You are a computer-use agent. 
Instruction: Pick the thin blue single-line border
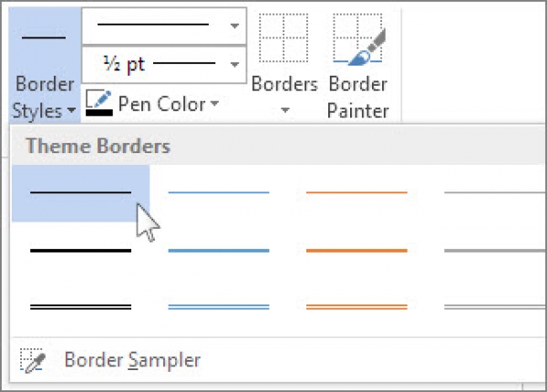pos(219,193)
